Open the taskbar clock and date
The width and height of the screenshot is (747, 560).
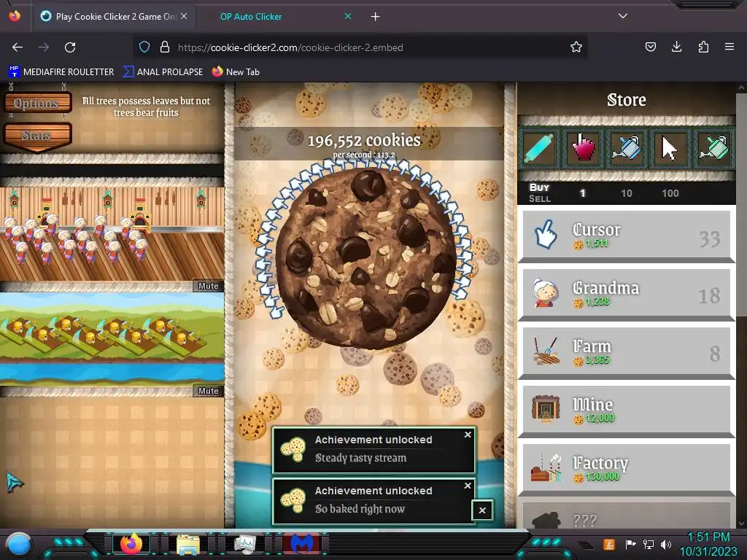click(708, 544)
